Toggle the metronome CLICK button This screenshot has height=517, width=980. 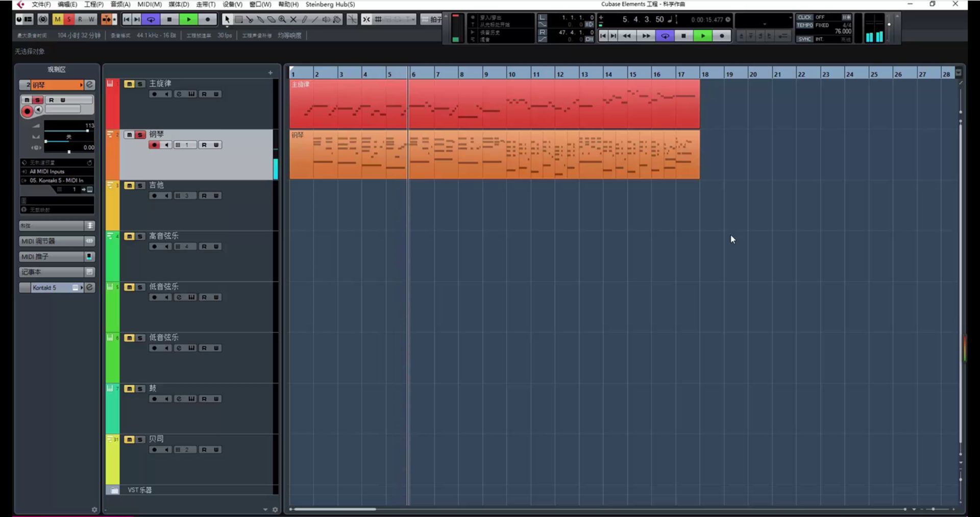pos(804,17)
